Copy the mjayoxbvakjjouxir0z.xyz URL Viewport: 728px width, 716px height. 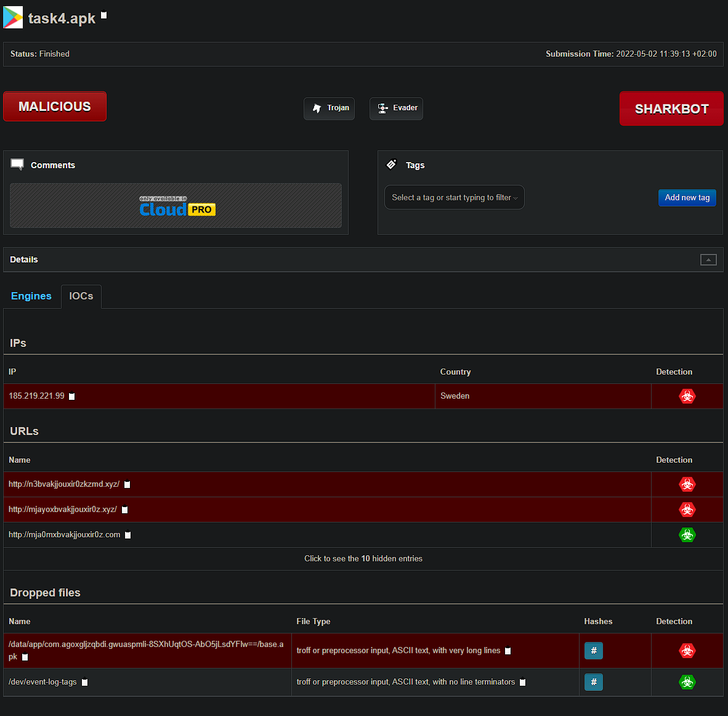(124, 510)
